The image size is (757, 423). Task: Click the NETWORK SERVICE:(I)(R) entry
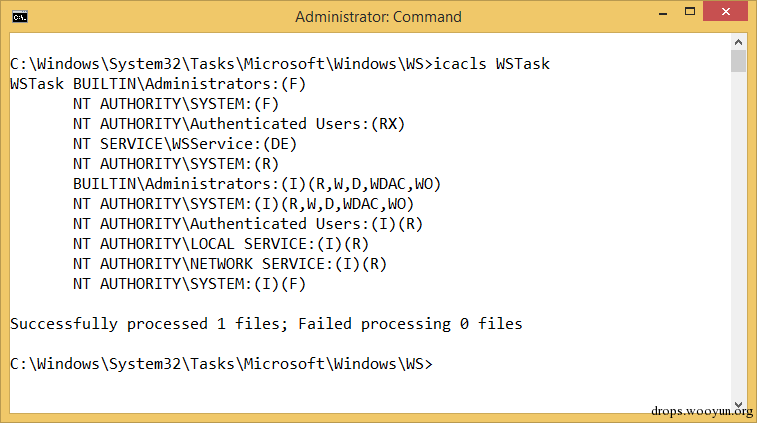(x=230, y=264)
